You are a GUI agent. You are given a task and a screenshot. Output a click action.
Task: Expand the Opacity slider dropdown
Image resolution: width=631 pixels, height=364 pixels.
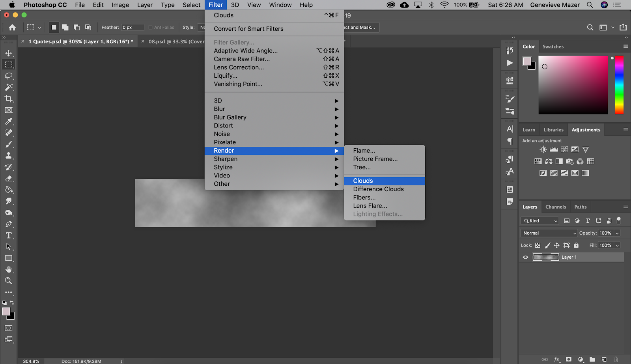(617, 233)
